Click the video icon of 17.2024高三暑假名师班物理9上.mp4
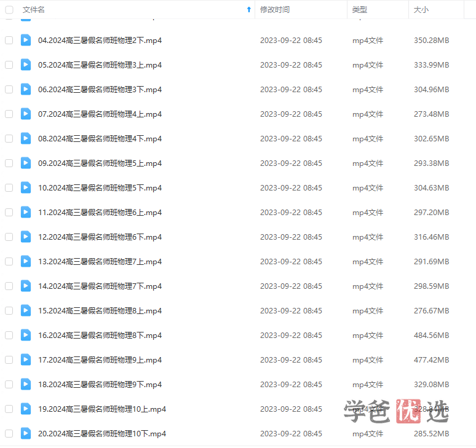476x448 pixels. point(26,360)
